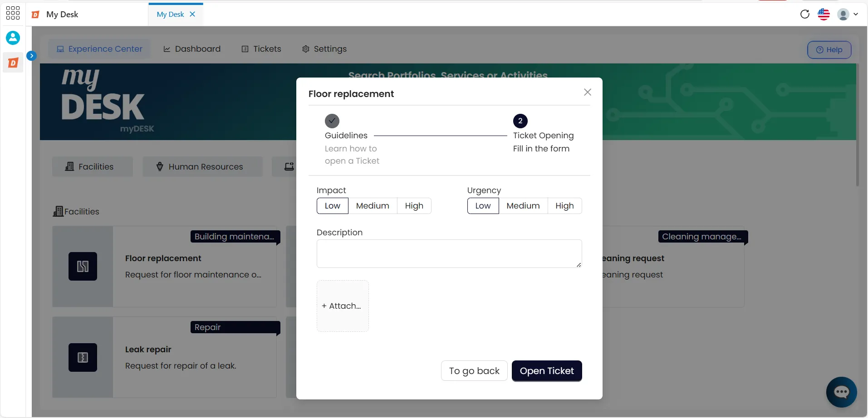Open the Leak repair service title
868x418 pixels.
[x=148, y=350]
